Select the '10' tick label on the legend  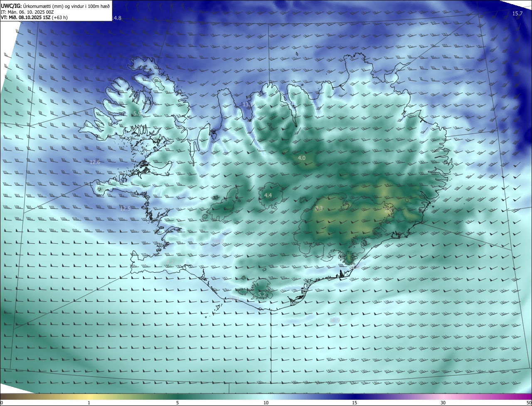point(266,403)
